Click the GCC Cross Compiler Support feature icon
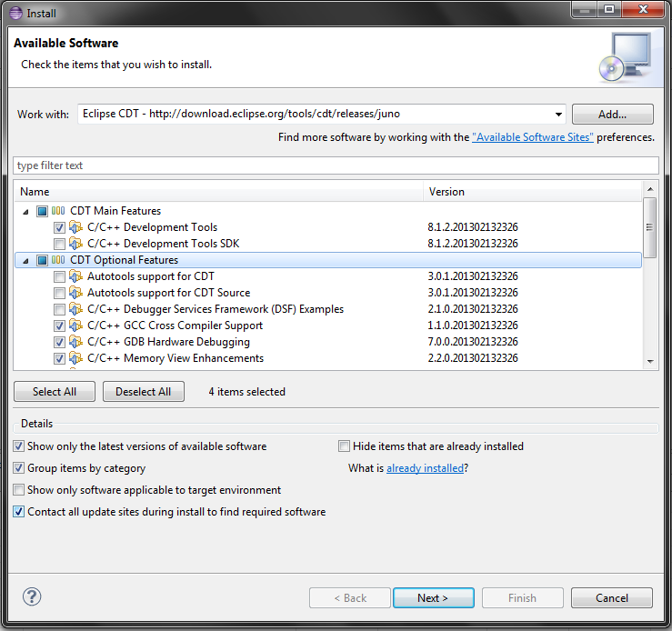The width and height of the screenshot is (672, 631). (75, 326)
